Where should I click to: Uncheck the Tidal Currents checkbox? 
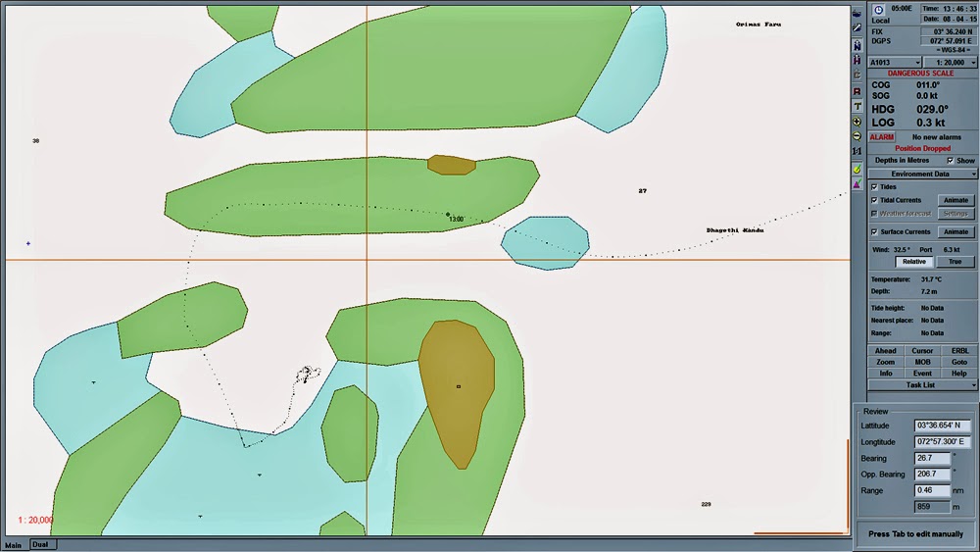coord(874,200)
